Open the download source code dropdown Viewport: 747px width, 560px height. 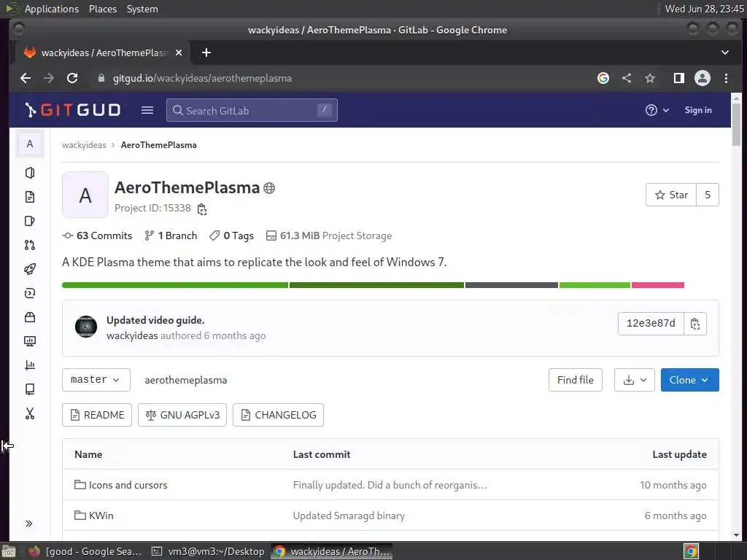[x=634, y=379]
